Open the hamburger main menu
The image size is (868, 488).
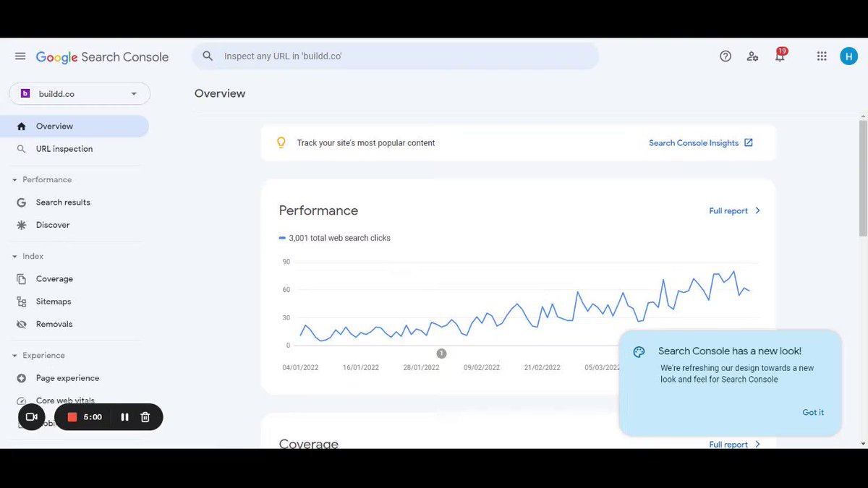coord(20,56)
